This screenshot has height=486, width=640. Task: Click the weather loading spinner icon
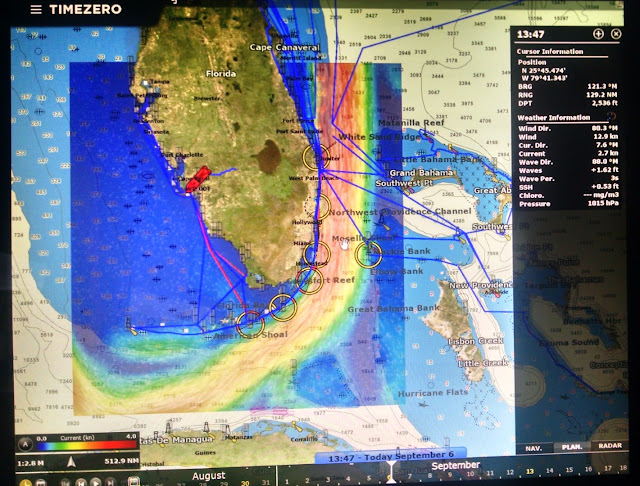point(611,116)
